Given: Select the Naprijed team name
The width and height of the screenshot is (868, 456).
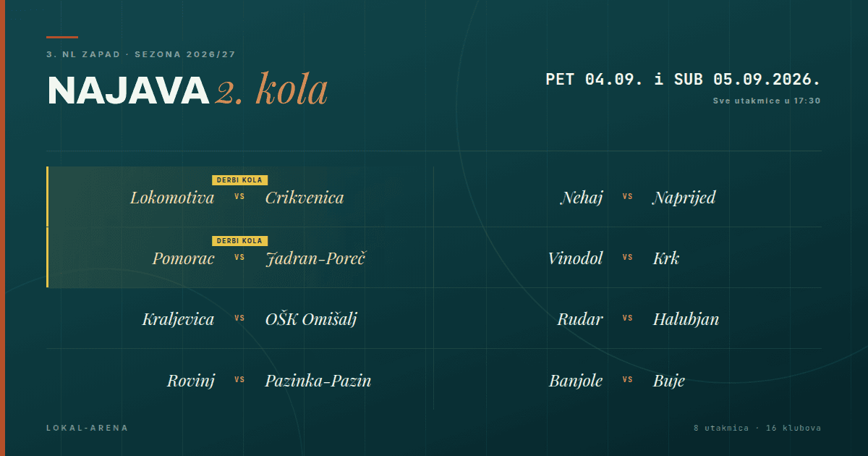Looking at the screenshot, I should (684, 198).
